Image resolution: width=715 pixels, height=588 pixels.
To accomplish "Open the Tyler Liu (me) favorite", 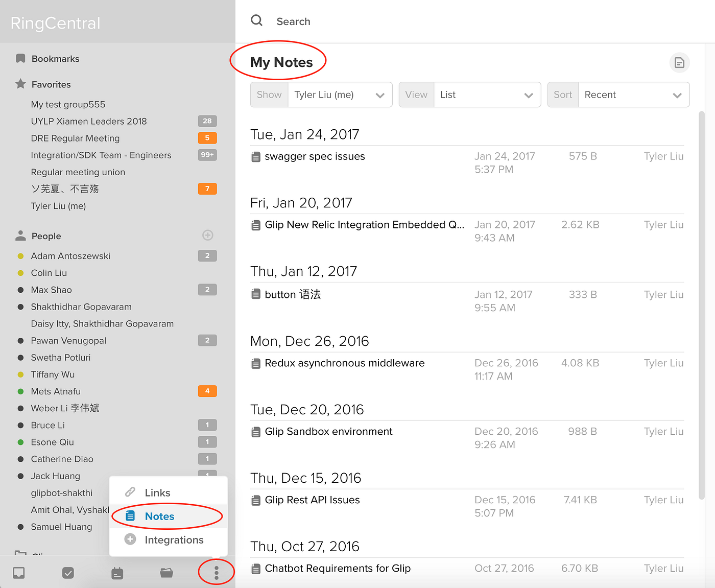I will click(58, 206).
